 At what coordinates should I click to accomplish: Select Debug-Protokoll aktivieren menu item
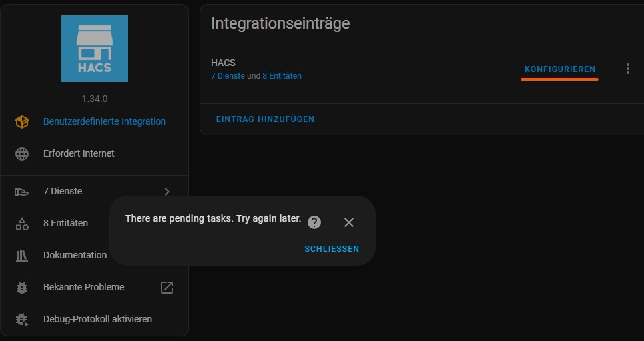click(x=97, y=319)
